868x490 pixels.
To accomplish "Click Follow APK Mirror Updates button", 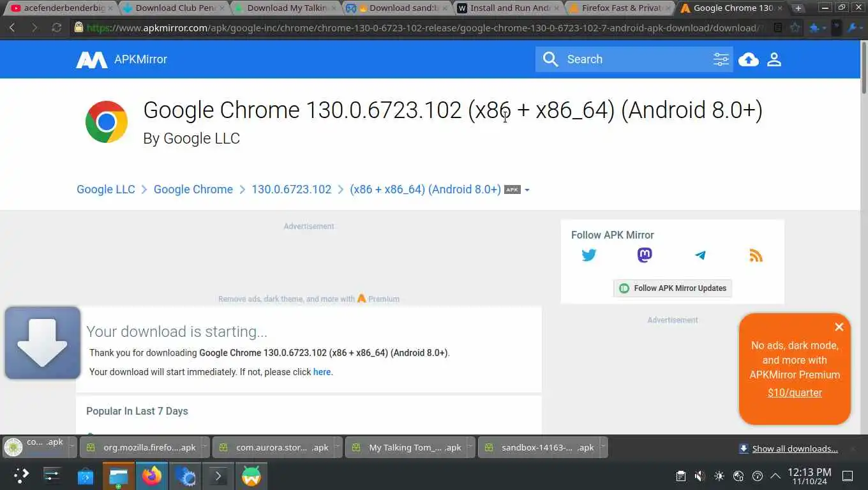I will tap(673, 288).
